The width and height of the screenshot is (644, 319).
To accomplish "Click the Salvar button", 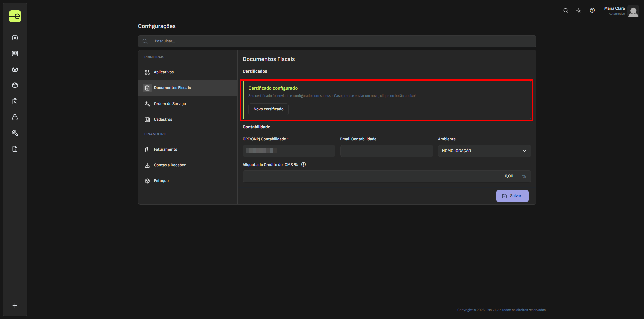I will point(512,196).
